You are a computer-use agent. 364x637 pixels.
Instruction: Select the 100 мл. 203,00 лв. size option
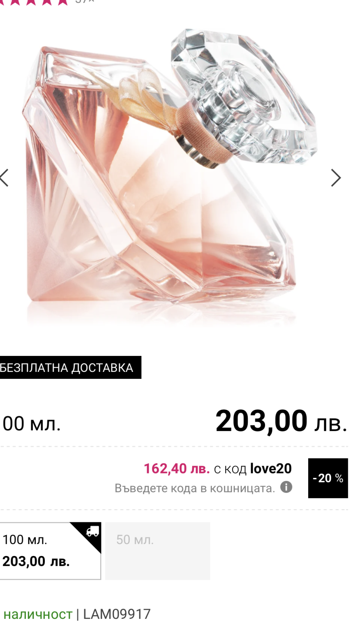click(50, 551)
